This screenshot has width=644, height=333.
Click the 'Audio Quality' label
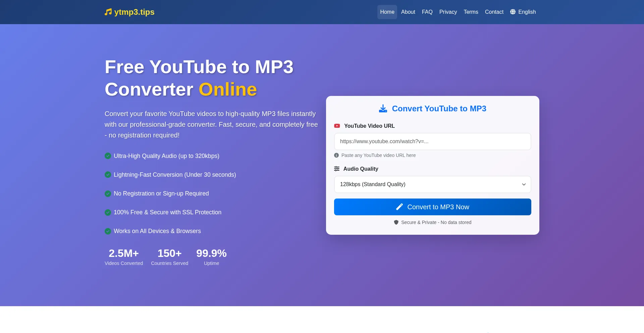361,169
